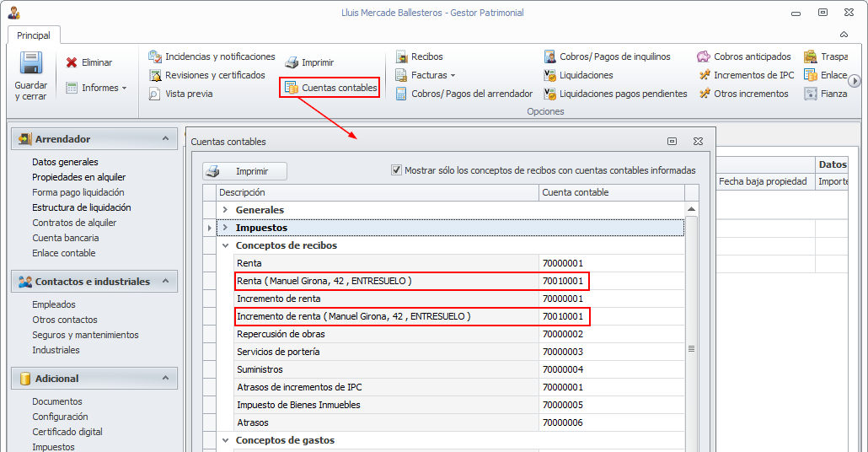Open Documentos in the sidebar
The height and width of the screenshot is (452, 868).
57,401
